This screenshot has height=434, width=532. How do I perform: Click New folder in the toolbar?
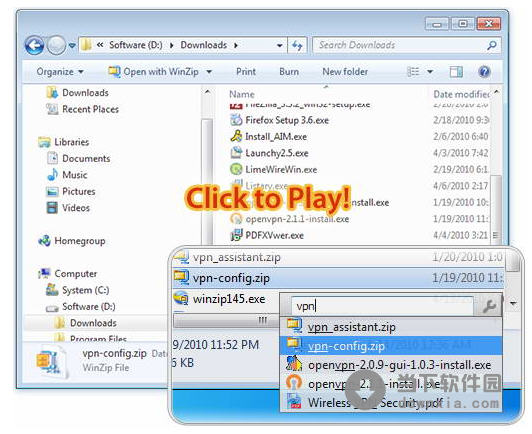[x=345, y=72]
